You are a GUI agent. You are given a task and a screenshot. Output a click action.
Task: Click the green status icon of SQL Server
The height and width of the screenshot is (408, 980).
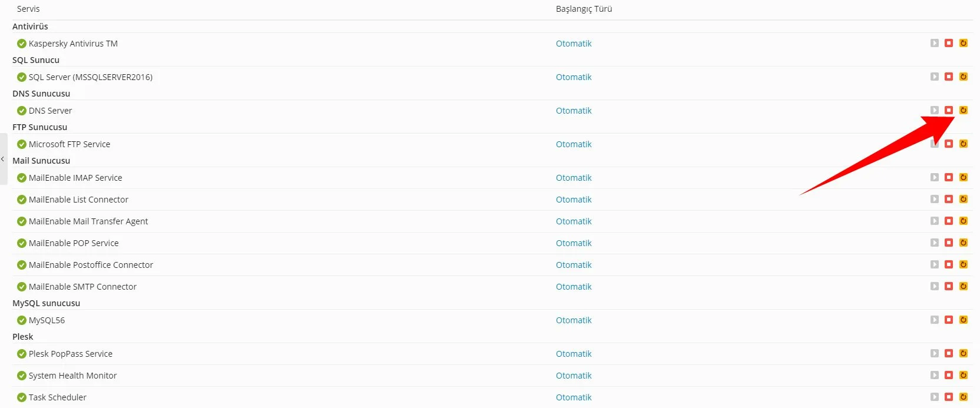click(x=22, y=77)
